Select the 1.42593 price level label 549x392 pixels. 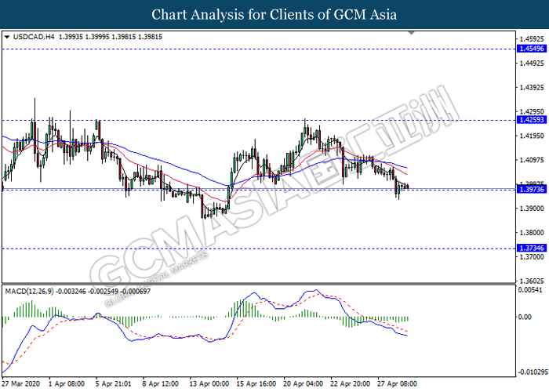click(x=532, y=120)
